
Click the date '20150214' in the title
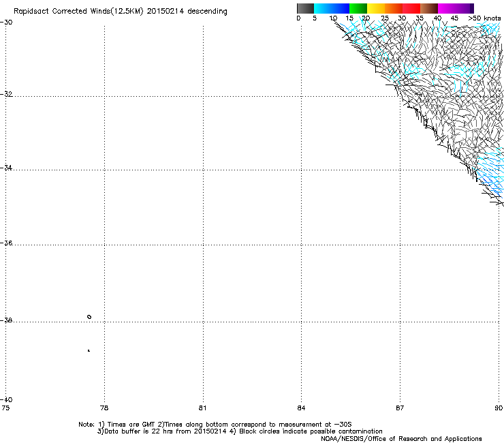click(x=166, y=12)
